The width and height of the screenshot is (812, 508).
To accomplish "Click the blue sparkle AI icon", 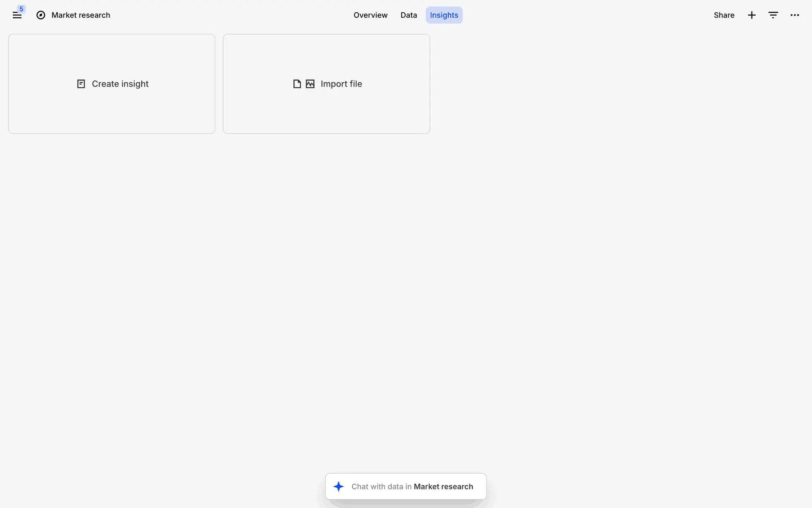I will (338, 486).
